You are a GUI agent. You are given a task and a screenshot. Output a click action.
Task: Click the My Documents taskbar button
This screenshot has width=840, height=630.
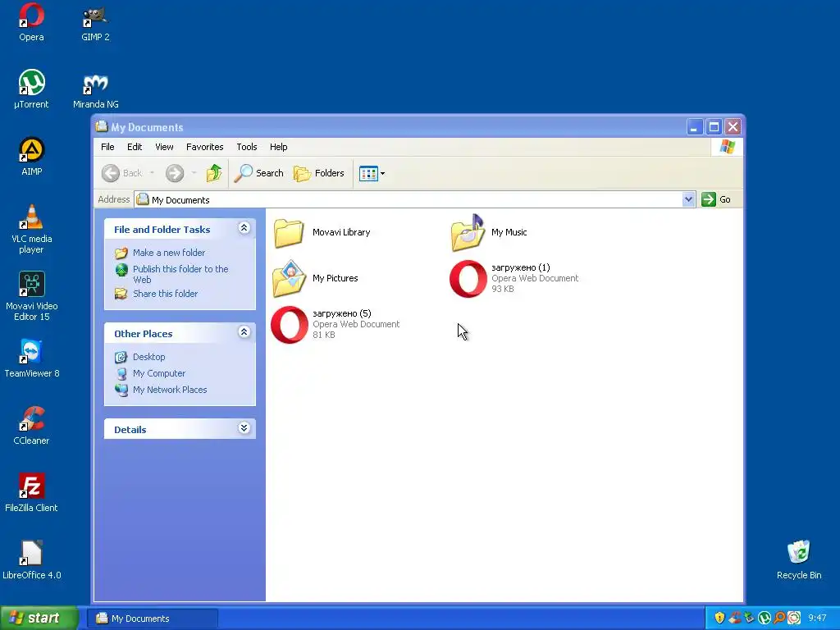(153, 619)
